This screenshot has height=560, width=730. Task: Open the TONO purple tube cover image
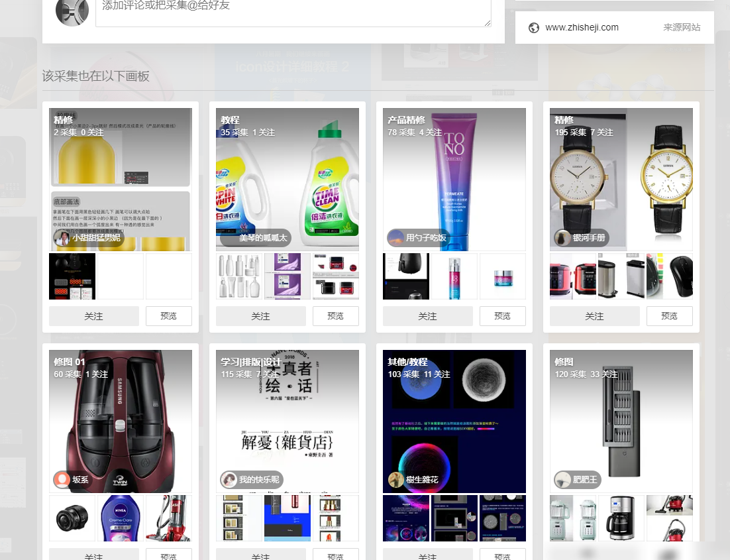point(454,180)
